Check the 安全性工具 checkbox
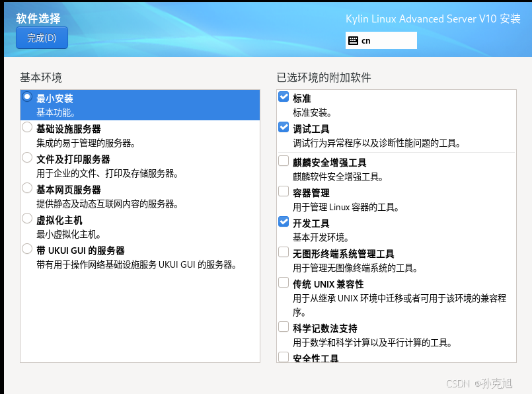This screenshot has width=532, height=394. click(284, 357)
